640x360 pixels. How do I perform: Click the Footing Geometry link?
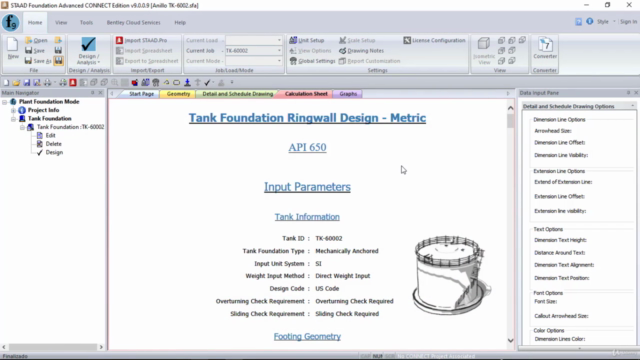tap(307, 337)
